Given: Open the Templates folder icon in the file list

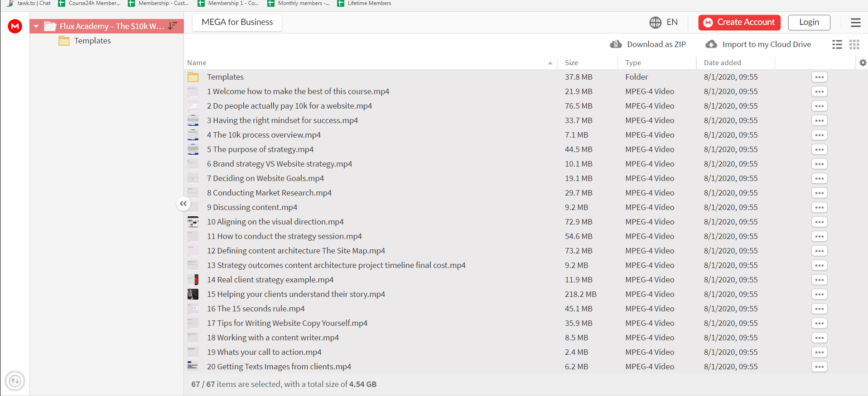Looking at the screenshot, I should tap(193, 77).
